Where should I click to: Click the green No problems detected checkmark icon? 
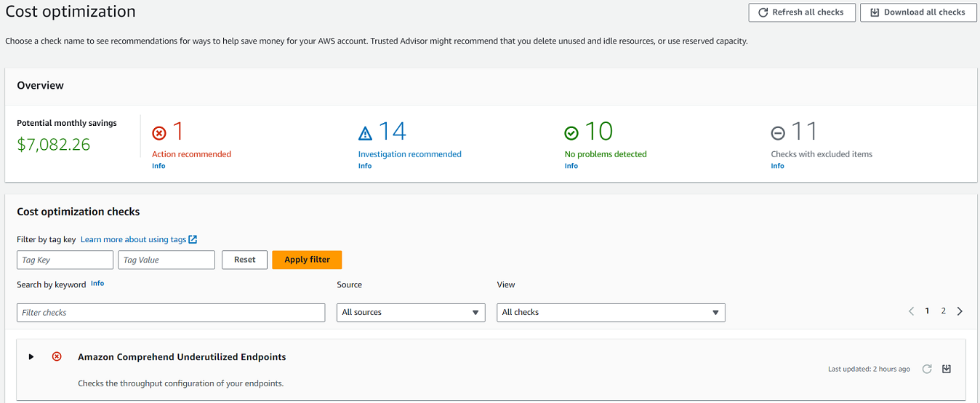571,133
